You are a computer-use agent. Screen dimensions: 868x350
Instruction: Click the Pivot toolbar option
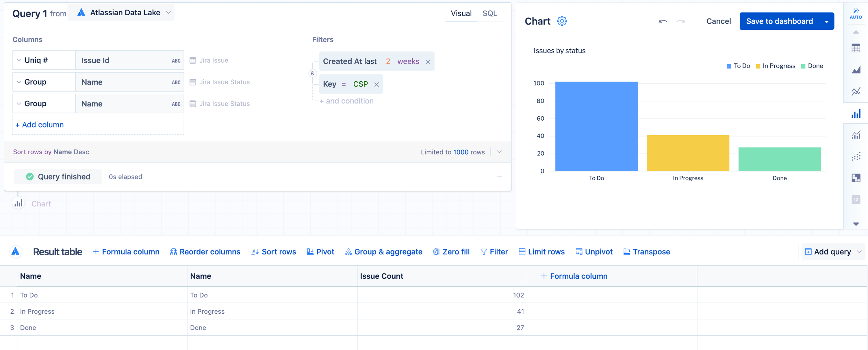(320, 252)
